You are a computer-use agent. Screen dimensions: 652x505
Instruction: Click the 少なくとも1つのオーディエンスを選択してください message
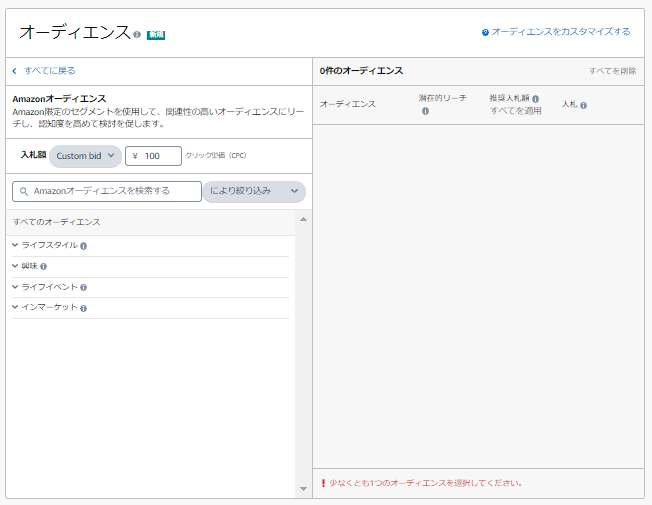click(426, 483)
